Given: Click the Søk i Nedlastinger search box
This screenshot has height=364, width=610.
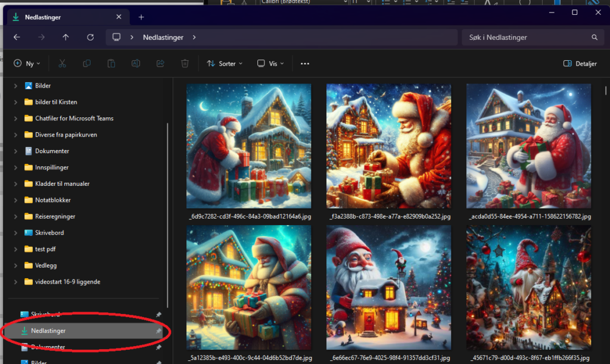Looking at the screenshot, I should click(527, 38).
